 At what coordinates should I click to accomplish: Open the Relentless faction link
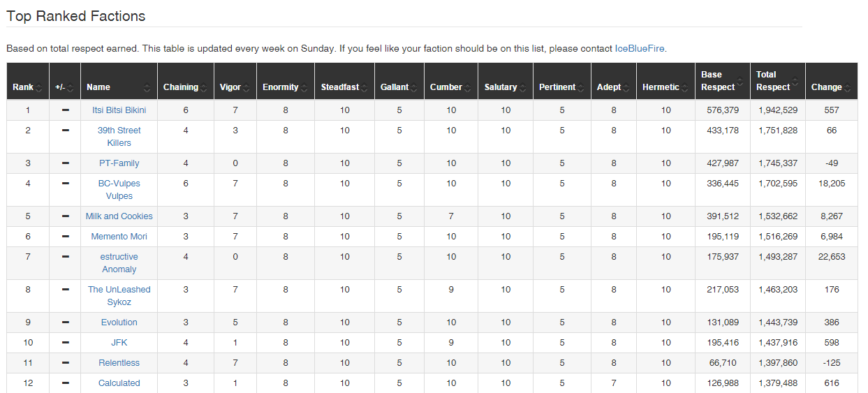coord(119,363)
